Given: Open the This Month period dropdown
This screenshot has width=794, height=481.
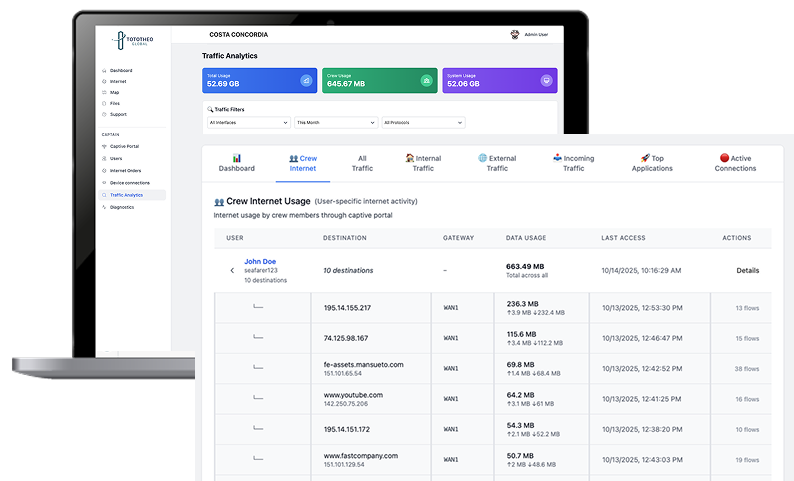Looking at the screenshot, I should (336, 123).
